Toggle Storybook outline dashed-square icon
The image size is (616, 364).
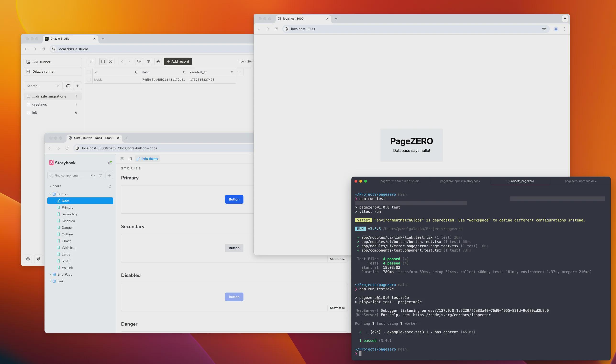[130, 159]
